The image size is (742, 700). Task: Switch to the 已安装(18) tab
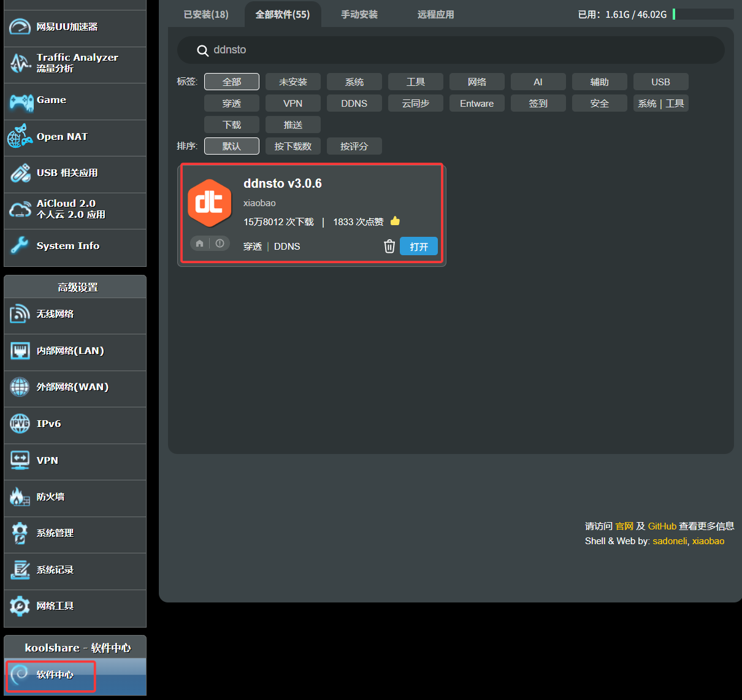206,14
